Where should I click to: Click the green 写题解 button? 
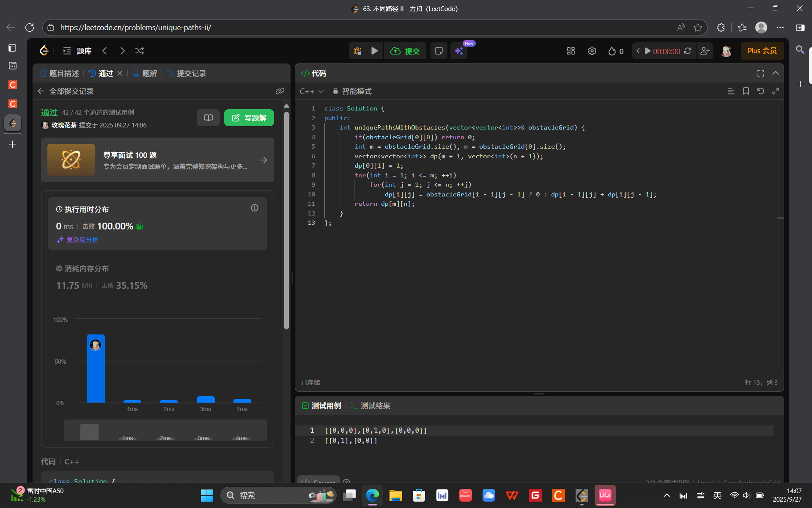point(249,118)
